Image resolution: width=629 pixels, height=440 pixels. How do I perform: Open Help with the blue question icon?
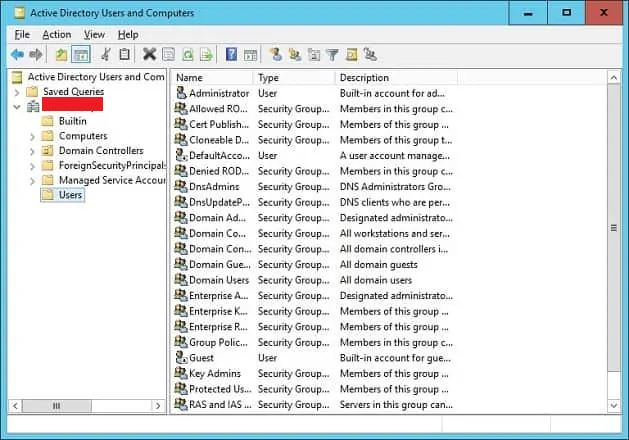click(231, 54)
